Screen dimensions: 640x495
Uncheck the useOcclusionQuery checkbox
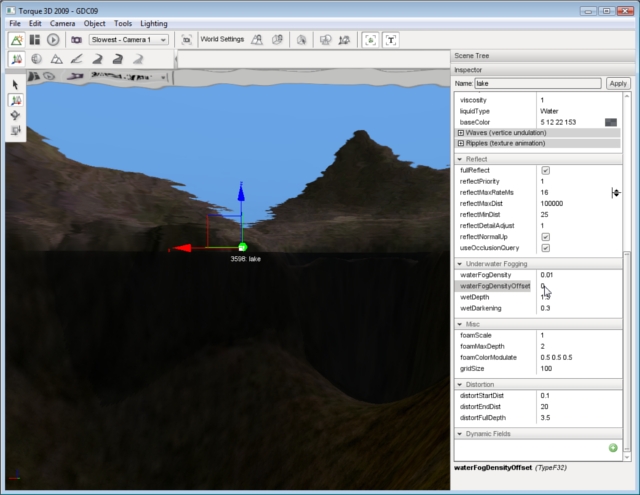(x=545, y=247)
